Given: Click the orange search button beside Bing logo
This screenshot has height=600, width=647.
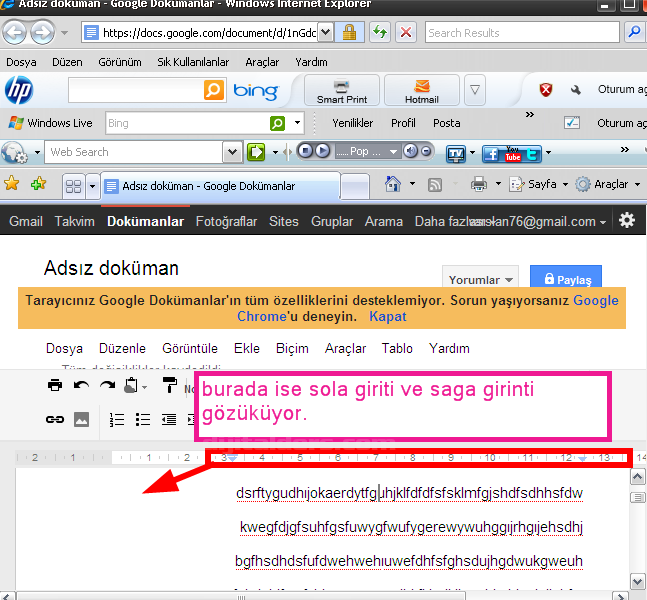Looking at the screenshot, I should pyautogui.click(x=214, y=90).
